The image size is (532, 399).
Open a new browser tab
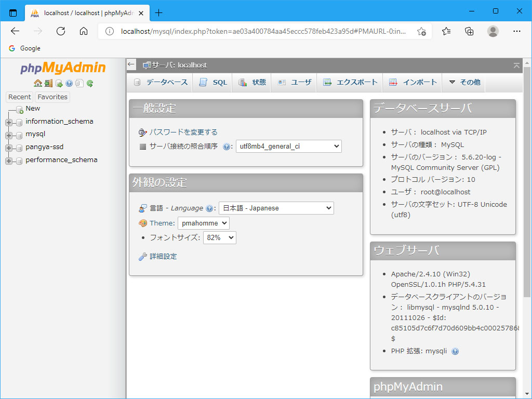coord(158,13)
